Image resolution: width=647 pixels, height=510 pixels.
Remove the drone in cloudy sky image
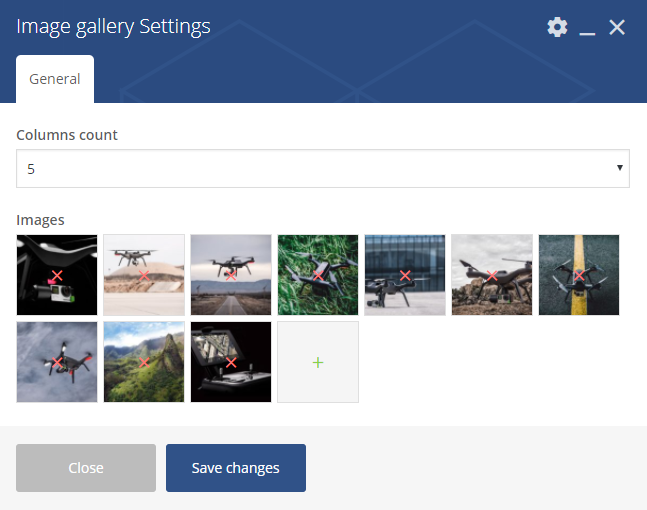pos(57,362)
